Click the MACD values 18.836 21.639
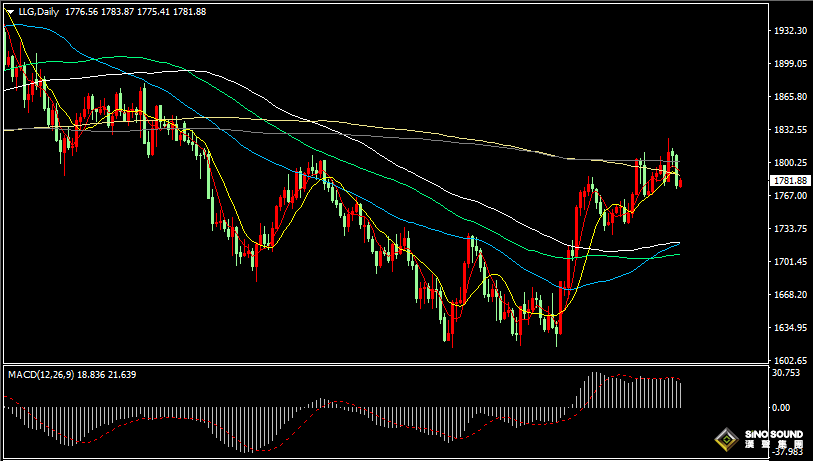813x461 pixels. (107, 374)
